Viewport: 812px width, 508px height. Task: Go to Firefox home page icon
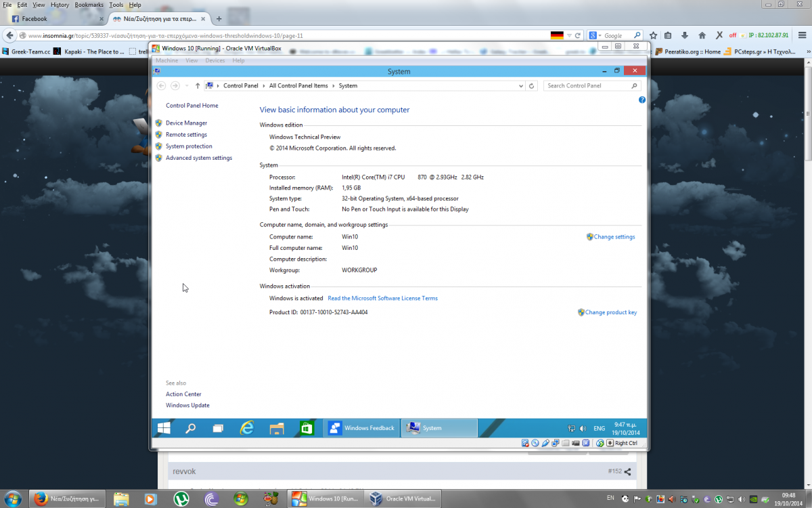(x=702, y=35)
